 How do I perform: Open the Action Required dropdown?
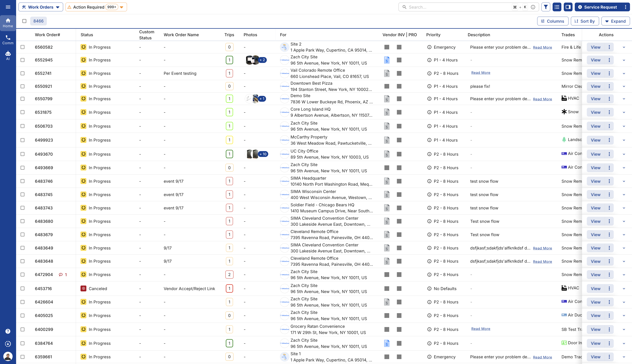tap(96, 7)
